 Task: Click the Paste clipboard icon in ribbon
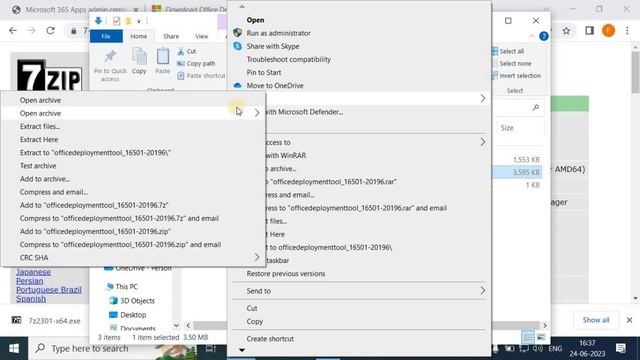coord(162,56)
